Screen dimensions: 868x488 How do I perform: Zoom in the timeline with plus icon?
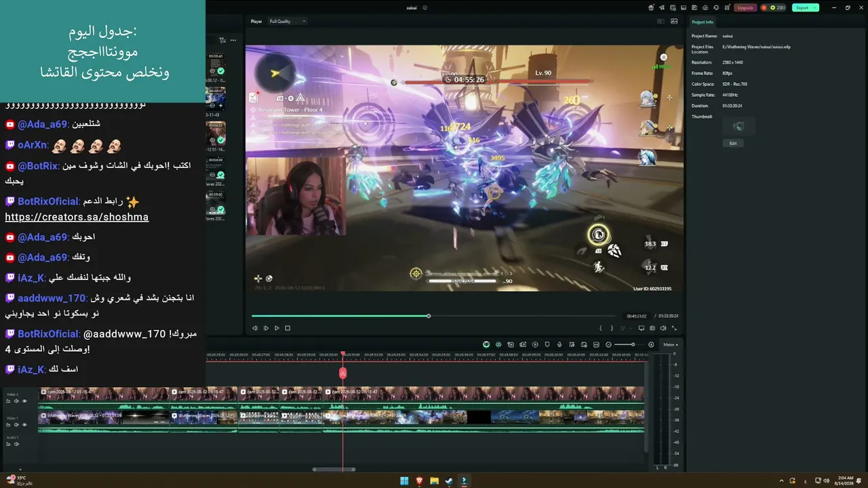[651, 344]
